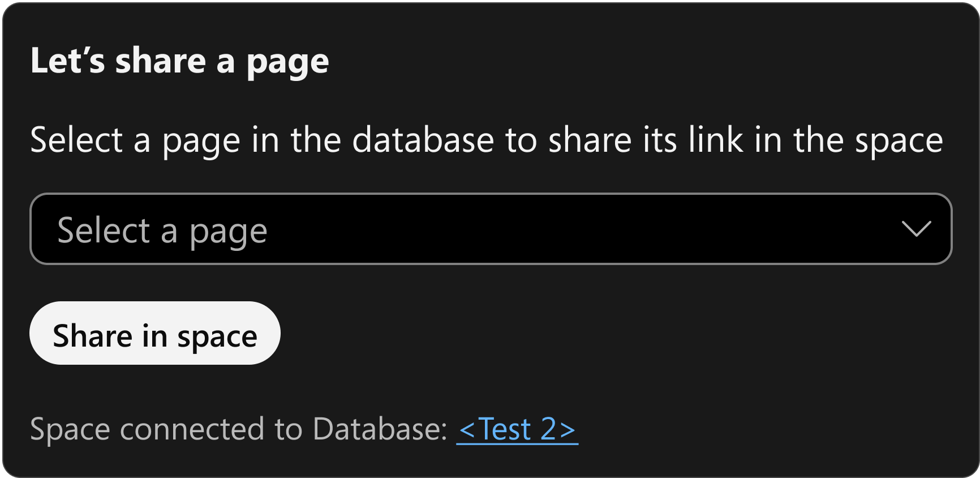Expand the page list using the down chevron
The height and width of the screenshot is (478, 980).
tap(916, 229)
